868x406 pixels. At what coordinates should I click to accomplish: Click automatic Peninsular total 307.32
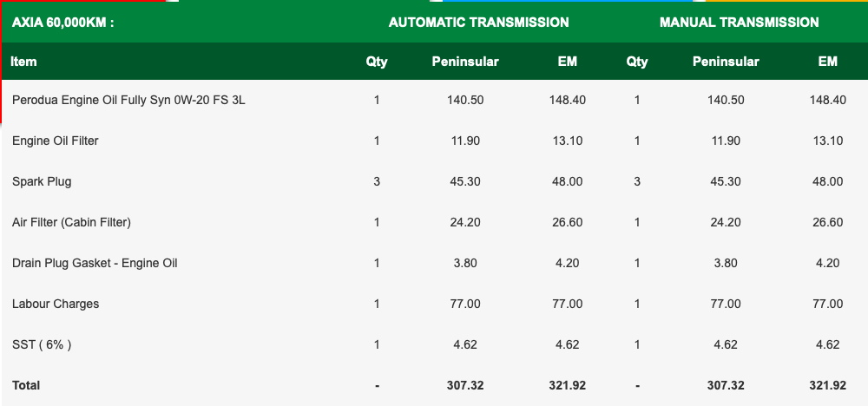pyautogui.click(x=465, y=384)
